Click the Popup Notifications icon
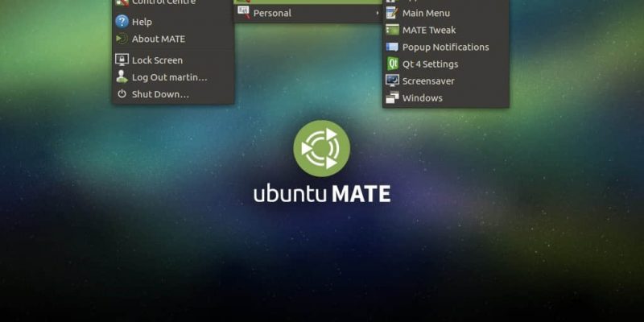 point(392,47)
